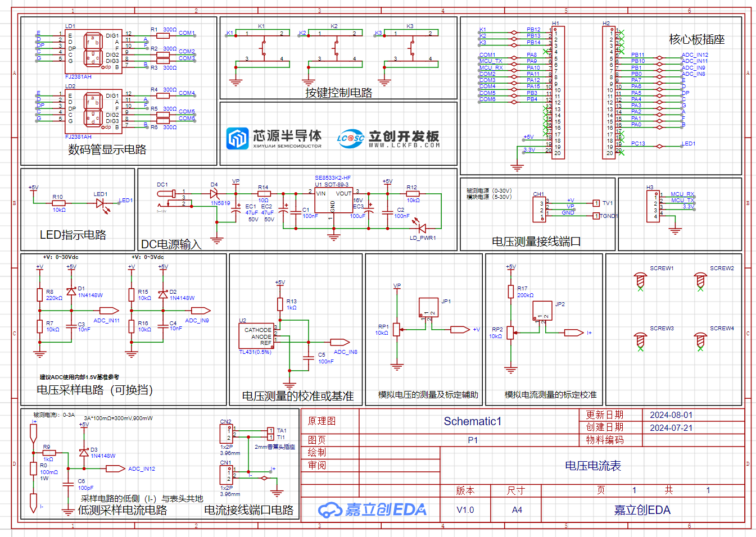Select the P1 page name
The width and height of the screenshot is (756, 537).
[x=473, y=440]
